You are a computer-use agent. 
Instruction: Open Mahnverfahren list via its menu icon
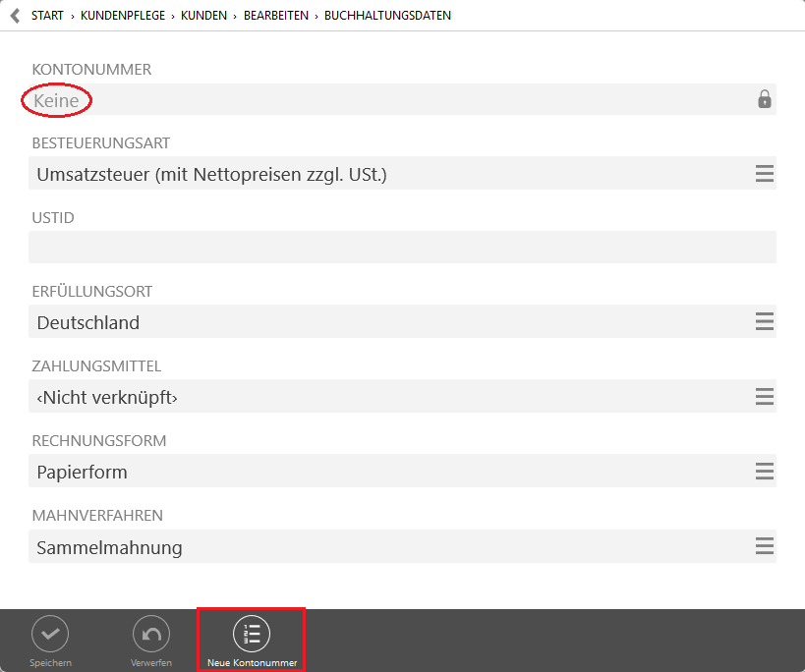pyautogui.click(x=764, y=546)
